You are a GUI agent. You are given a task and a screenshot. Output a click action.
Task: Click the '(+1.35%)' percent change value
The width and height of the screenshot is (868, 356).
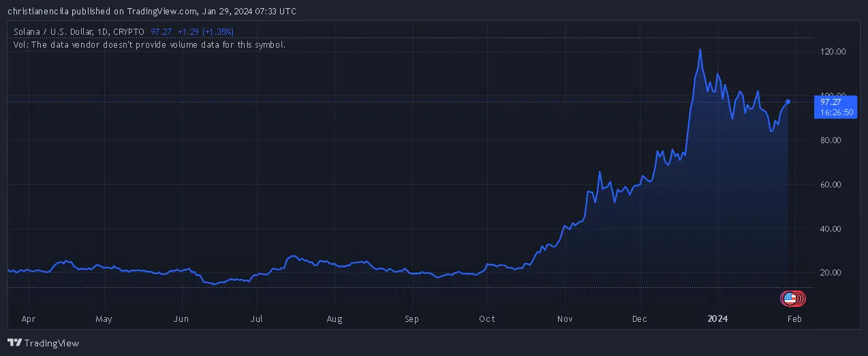(x=217, y=31)
